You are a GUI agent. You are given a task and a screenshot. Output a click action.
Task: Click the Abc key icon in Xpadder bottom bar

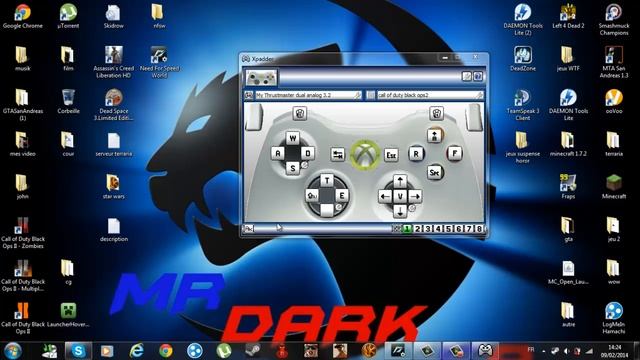point(249,229)
